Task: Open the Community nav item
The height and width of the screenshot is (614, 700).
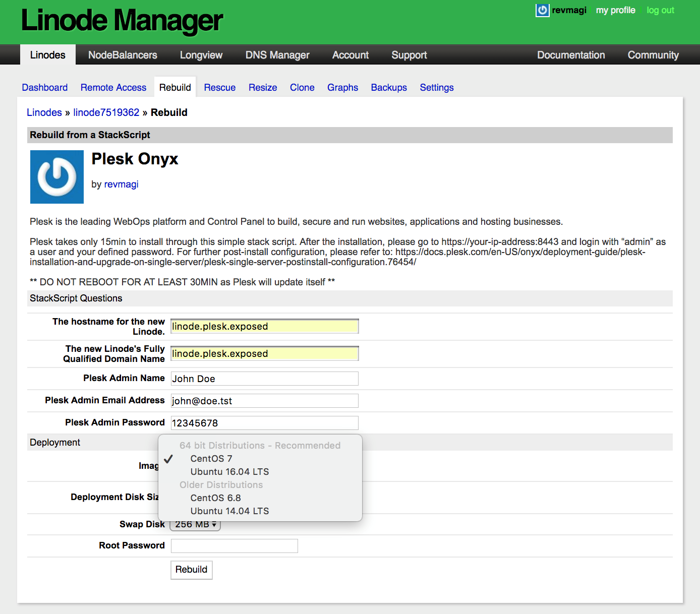Action: pos(653,55)
